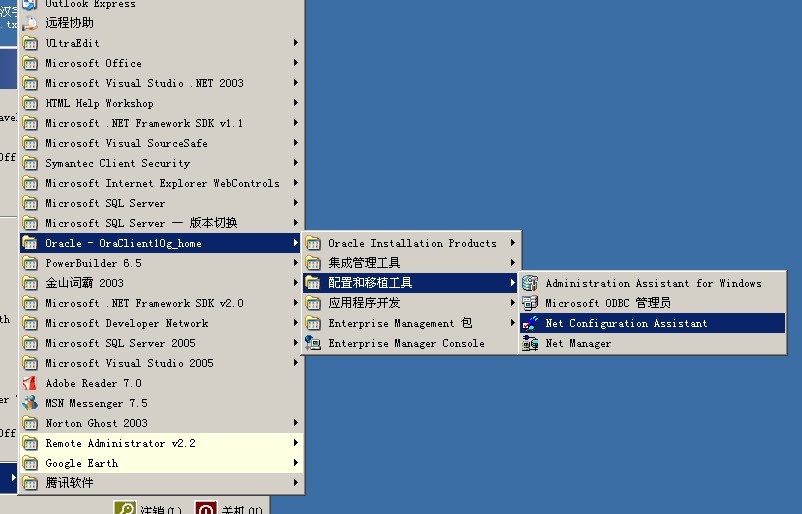Click the Net Configuration Assistant icon

[530, 323]
